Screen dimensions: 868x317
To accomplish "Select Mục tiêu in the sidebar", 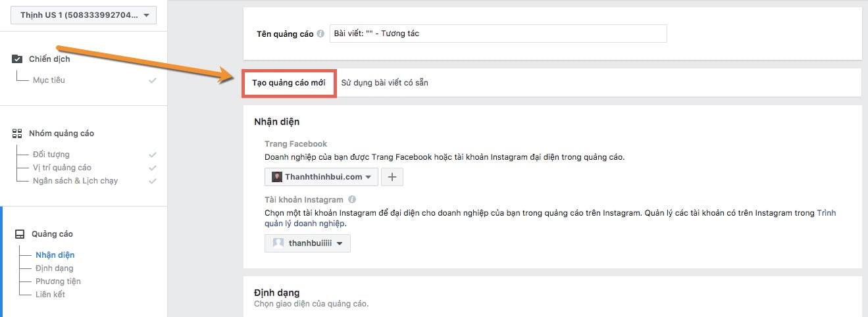I will click(49, 80).
